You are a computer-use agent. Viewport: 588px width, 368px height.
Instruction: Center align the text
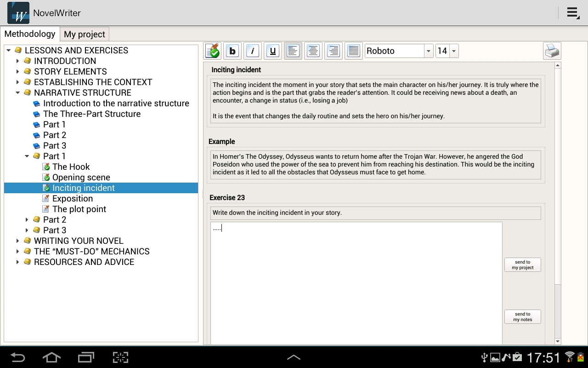pos(313,51)
